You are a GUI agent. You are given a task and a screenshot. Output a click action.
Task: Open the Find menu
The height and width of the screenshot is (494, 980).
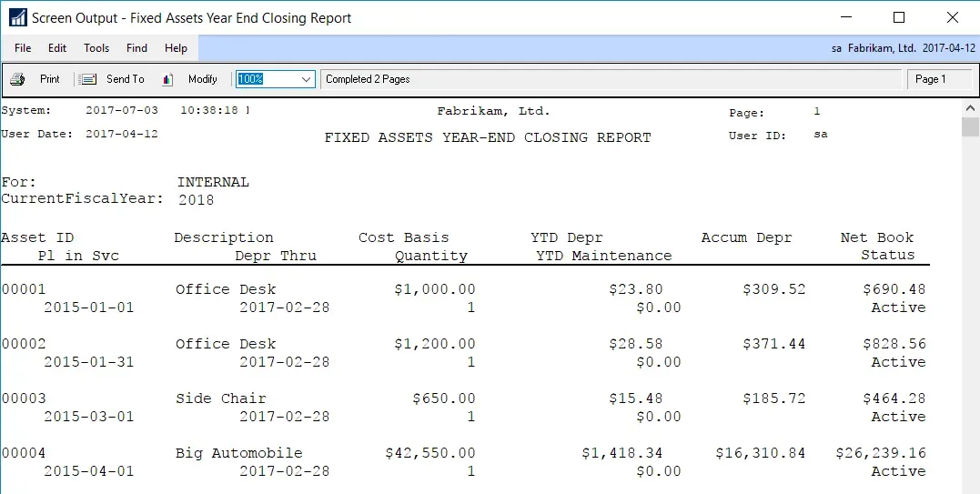[136, 48]
